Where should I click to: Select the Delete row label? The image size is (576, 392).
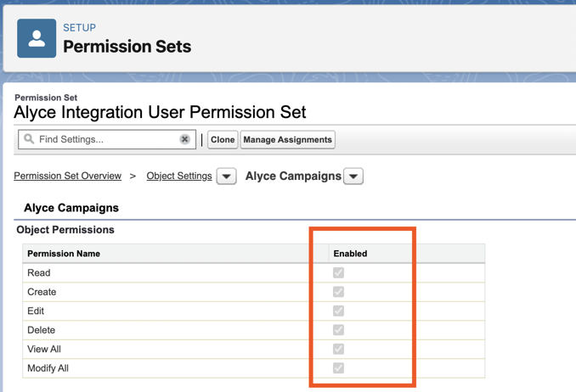click(x=41, y=330)
